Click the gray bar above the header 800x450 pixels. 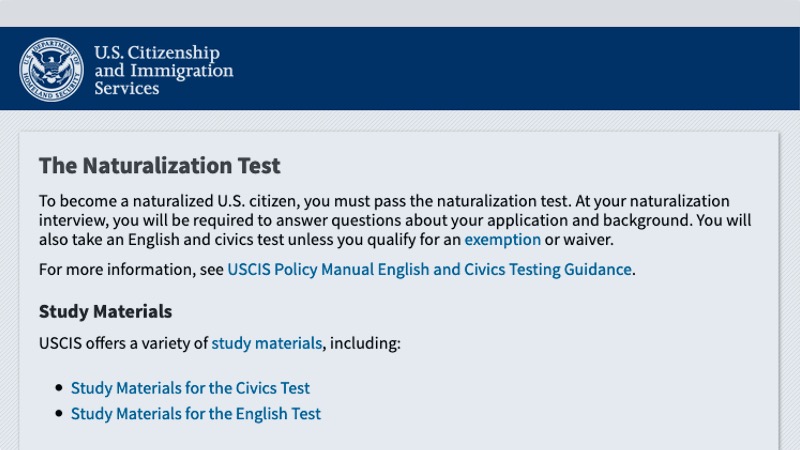pos(400,13)
